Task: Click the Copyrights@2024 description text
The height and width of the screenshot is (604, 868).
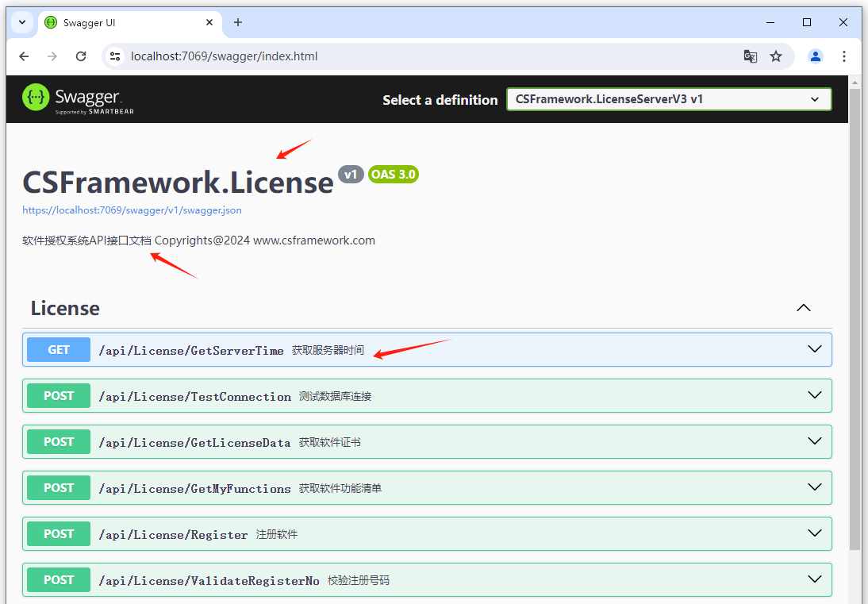Action: (x=198, y=240)
